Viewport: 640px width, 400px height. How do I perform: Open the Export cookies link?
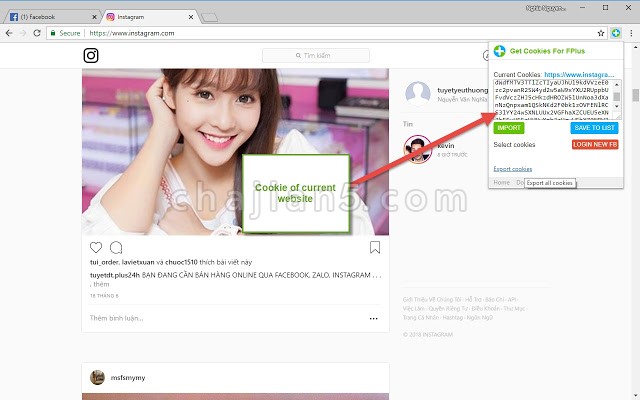coord(513,169)
